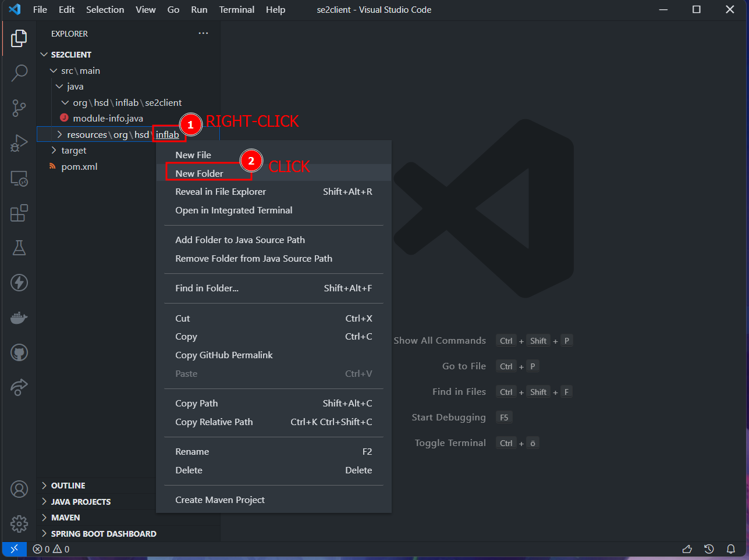Click the Start Debugging hint

coord(448,418)
